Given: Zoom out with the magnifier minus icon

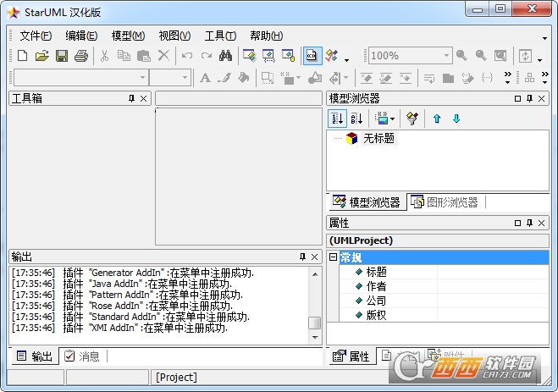Looking at the screenshot, I should (481, 56).
